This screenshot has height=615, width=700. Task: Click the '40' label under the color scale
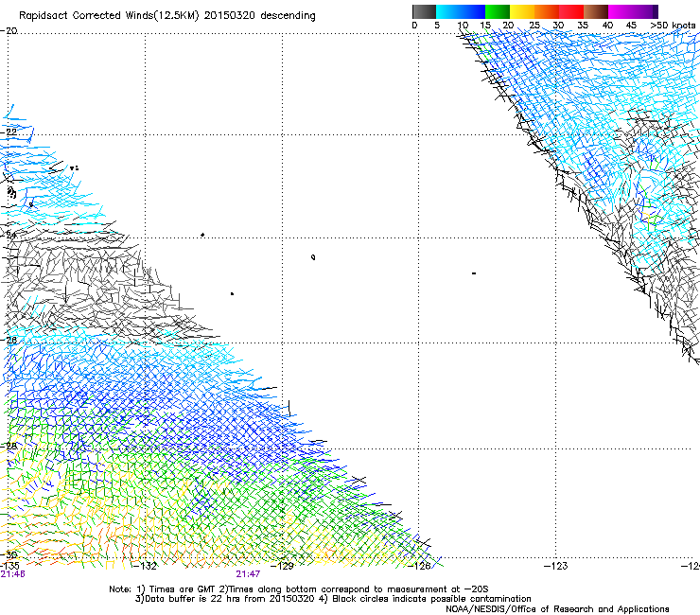pyautogui.click(x=607, y=25)
